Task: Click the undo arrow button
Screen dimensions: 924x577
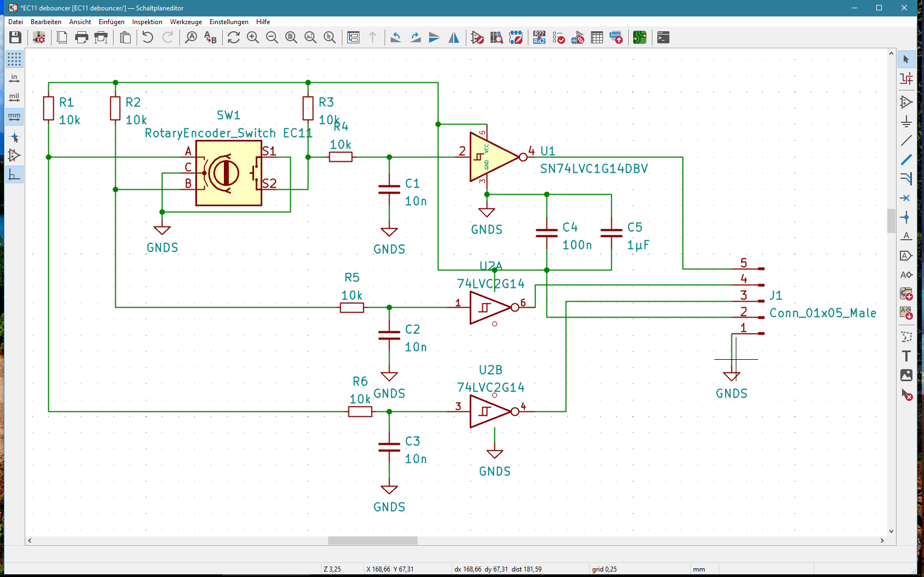Action: (148, 37)
